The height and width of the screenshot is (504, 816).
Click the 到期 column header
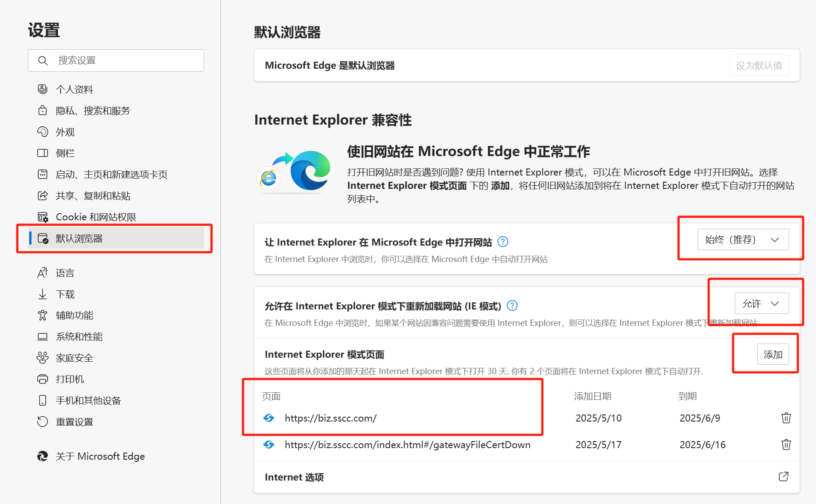point(687,396)
